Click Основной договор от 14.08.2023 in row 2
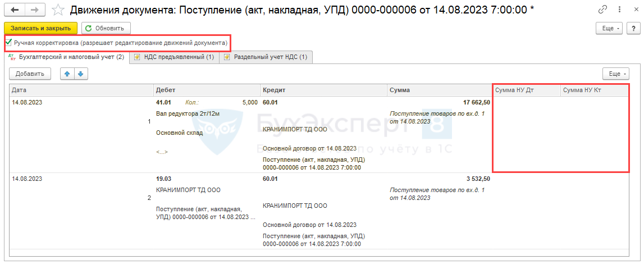Viewport: 644px width, 264px height. click(309, 225)
